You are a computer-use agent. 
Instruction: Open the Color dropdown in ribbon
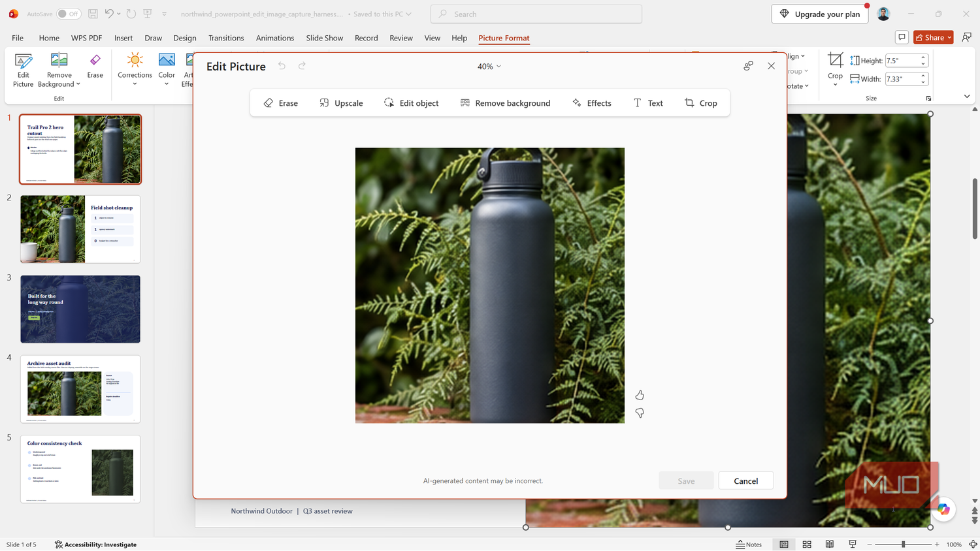tap(167, 84)
